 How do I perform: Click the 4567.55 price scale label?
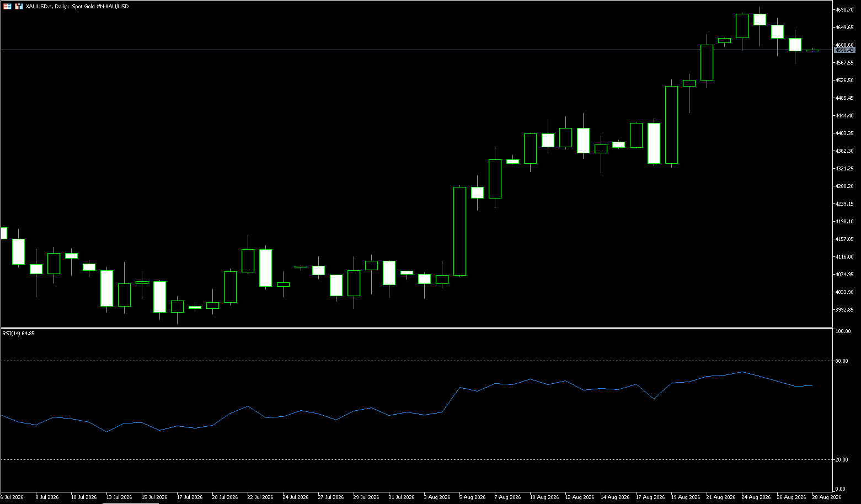coord(844,63)
